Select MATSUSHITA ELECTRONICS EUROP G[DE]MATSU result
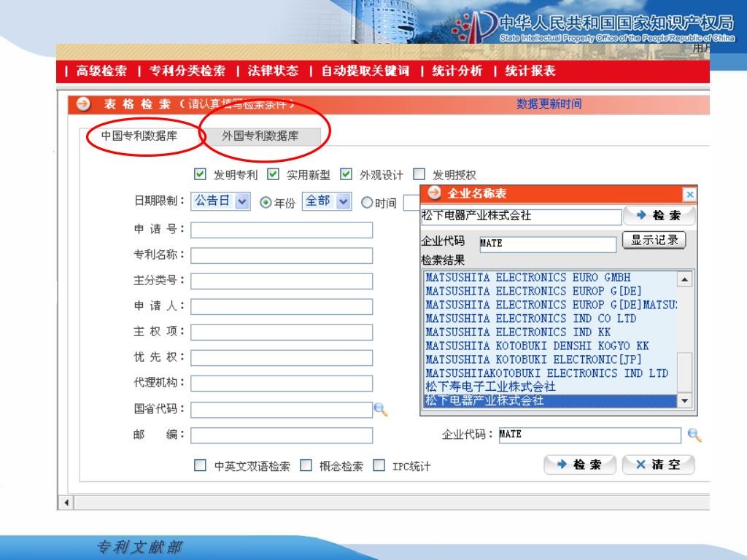The height and width of the screenshot is (560, 747). (551, 305)
